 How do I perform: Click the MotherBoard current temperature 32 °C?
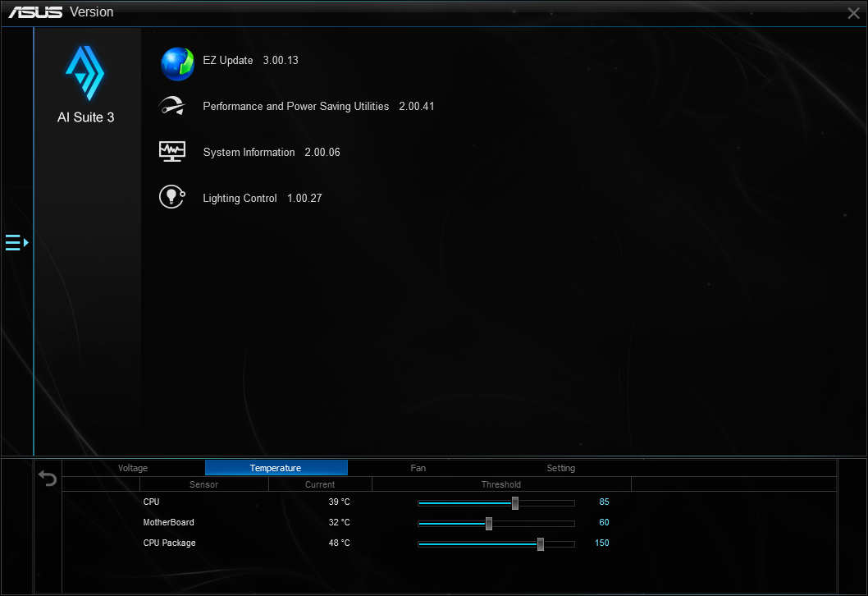pyautogui.click(x=340, y=522)
